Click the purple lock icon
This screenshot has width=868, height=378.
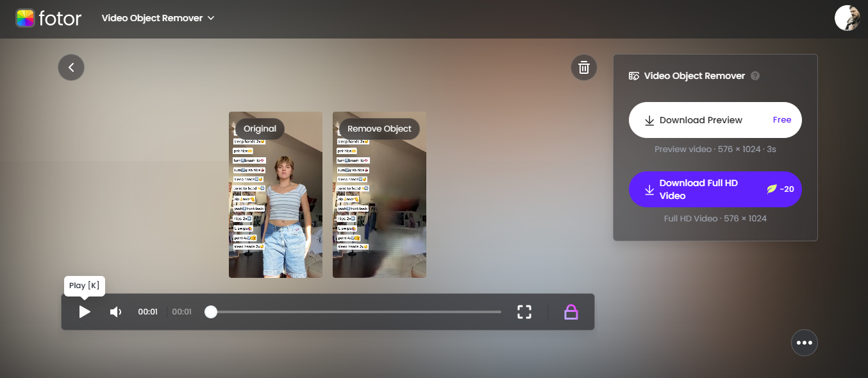point(571,312)
